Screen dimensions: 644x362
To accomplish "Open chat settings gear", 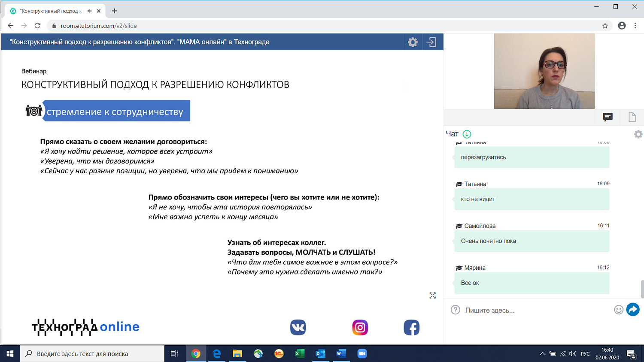I will (x=638, y=134).
